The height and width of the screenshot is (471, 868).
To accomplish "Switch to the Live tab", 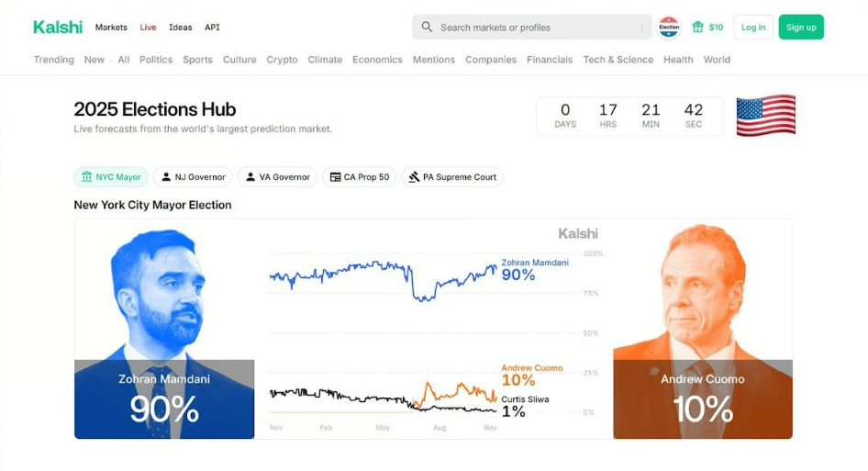I will coord(148,28).
